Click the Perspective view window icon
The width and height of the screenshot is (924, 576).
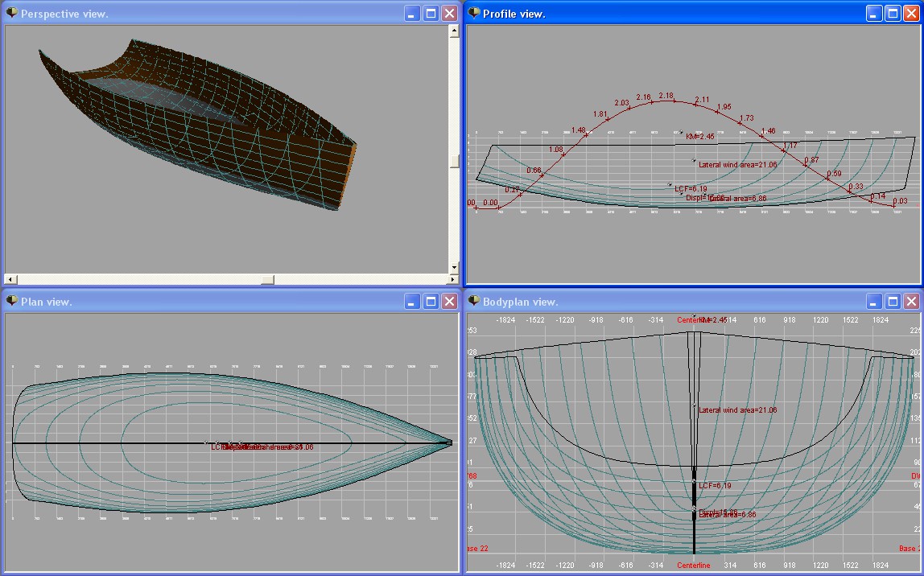coord(11,12)
